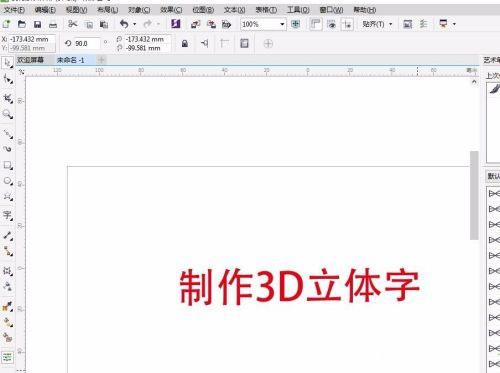Click the scroll-up arrow above the canvas scrollbar

(474, 82)
